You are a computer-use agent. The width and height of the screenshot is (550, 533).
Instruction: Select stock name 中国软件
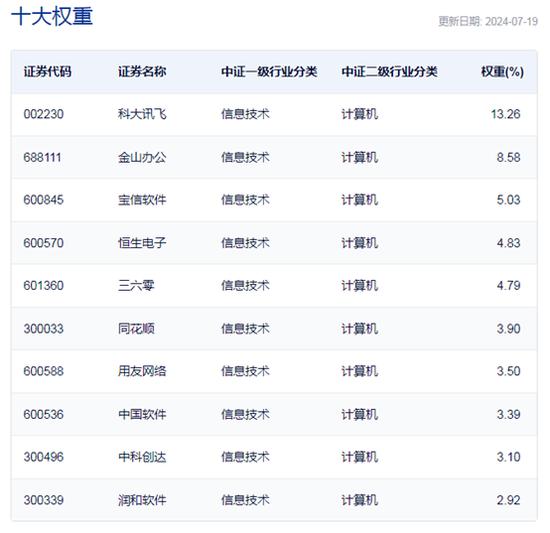pos(142,414)
